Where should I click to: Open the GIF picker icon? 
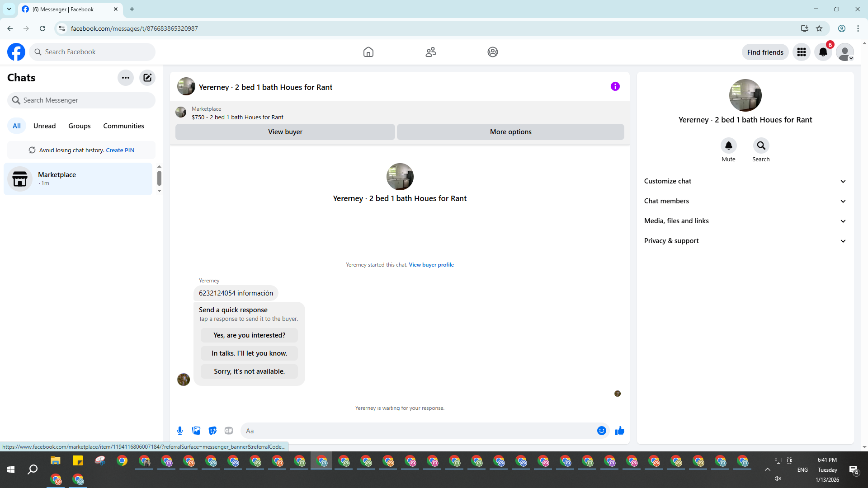[229, 431]
